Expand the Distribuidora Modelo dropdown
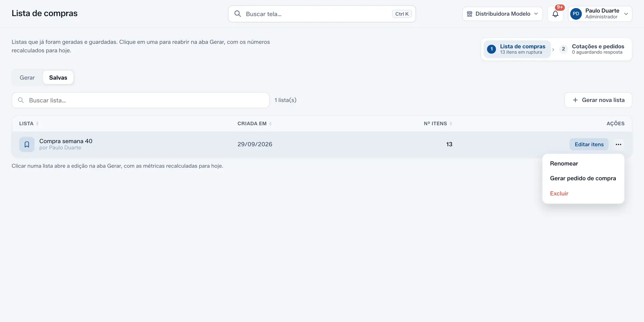The image size is (644, 322). coord(502,14)
